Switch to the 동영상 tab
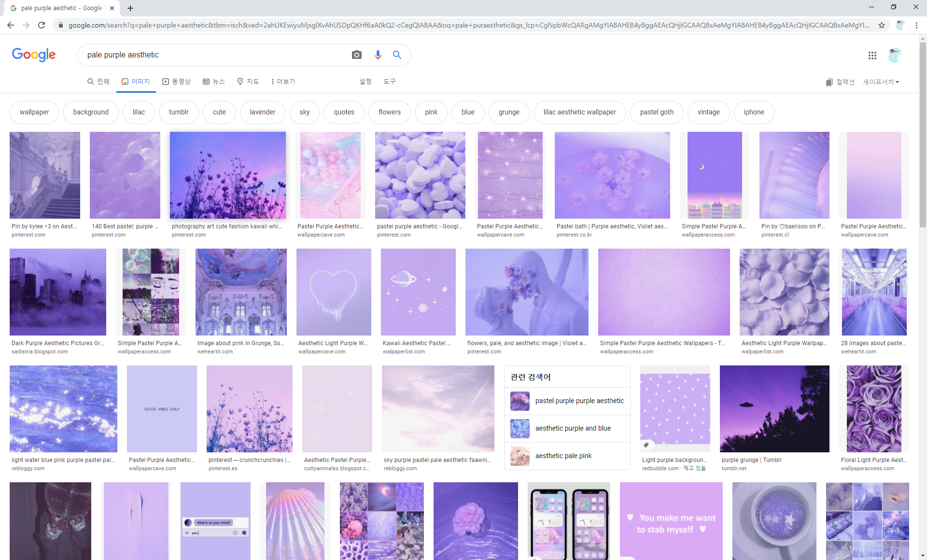The width and height of the screenshot is (927, 560). 176,82
